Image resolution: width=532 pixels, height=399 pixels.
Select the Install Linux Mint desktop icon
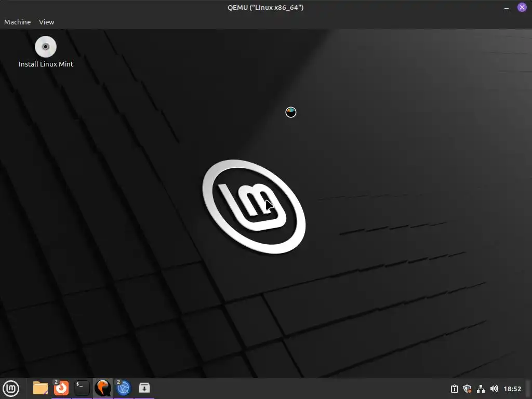(46, 47)
